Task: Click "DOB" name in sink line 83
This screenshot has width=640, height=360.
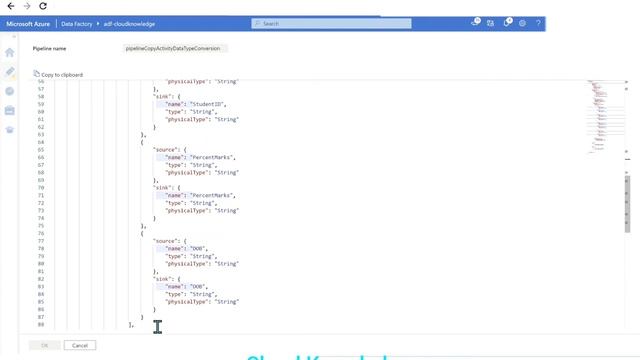Action: 198,287
